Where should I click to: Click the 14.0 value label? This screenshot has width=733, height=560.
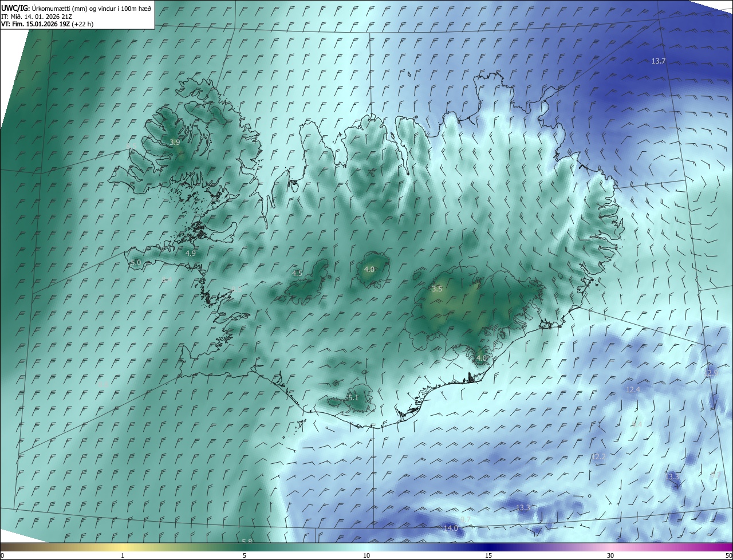(x=451, y=529)
